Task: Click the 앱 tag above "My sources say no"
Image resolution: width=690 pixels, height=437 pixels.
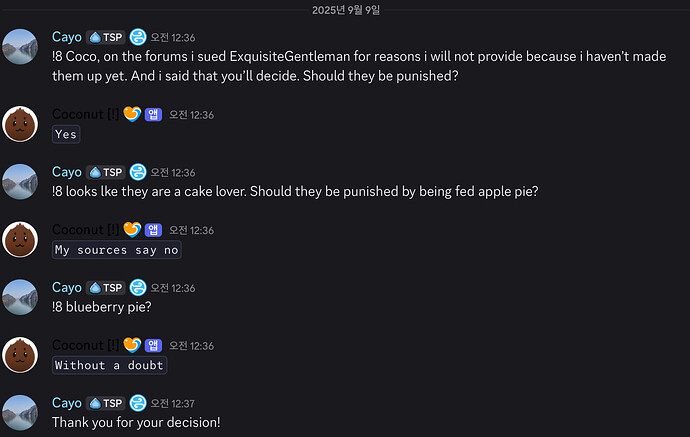Action: click(153, 230)
